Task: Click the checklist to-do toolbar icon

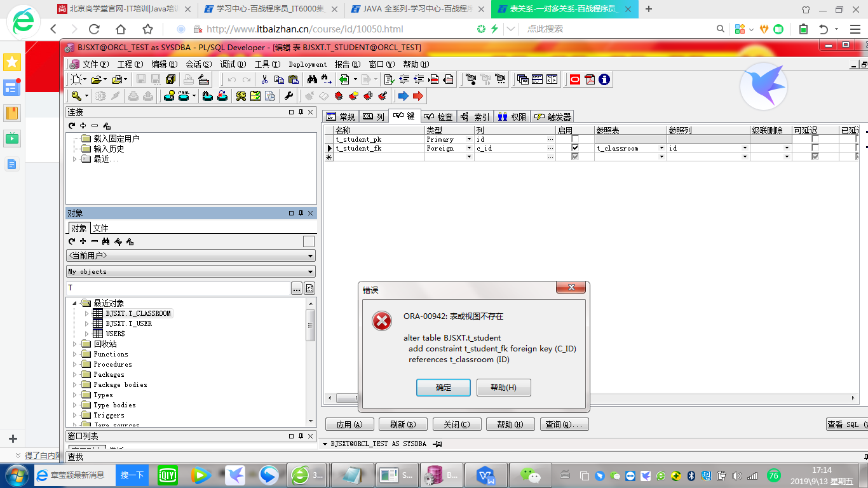Action: [x=255, y=96]
